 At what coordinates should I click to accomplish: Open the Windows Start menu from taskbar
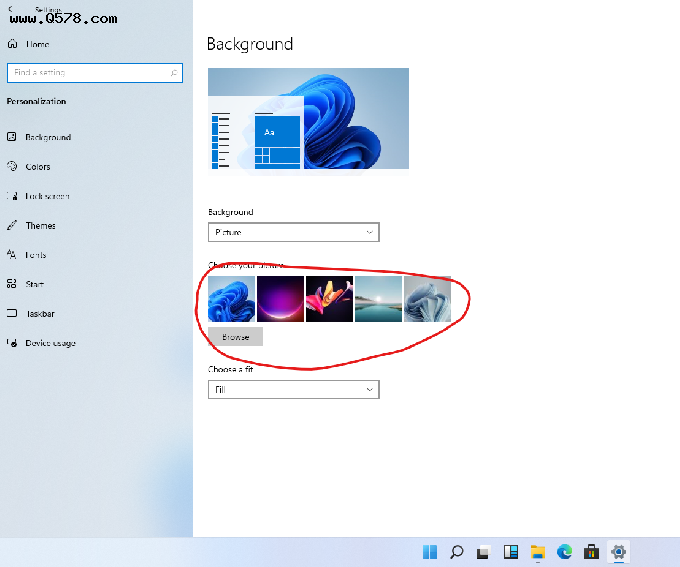[x=430, y=552]
